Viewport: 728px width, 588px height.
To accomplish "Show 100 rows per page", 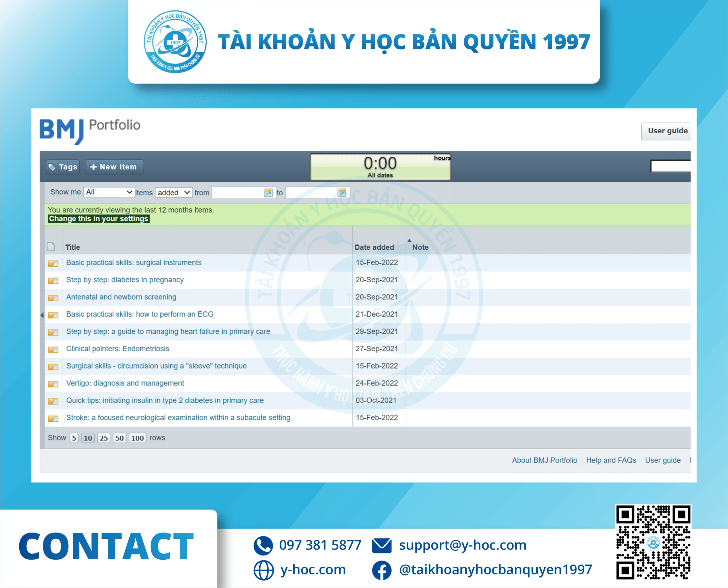I will point(137,438).
